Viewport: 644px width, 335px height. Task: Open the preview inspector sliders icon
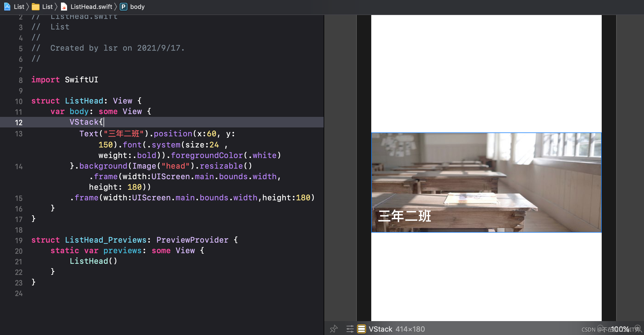coord(350,329)
